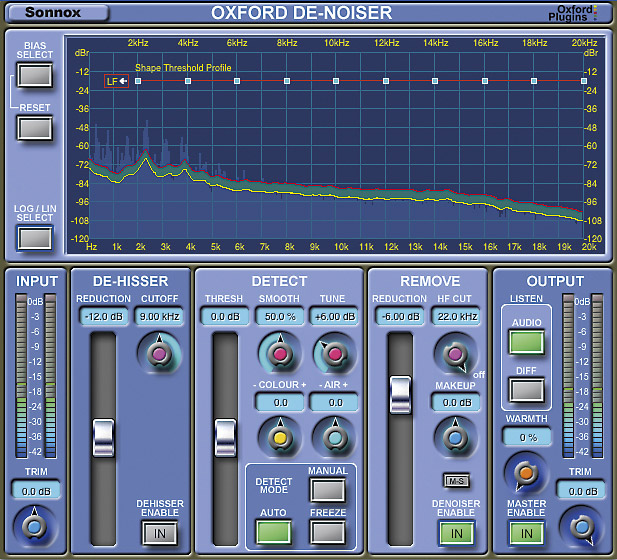Screen dimensions: 617x560
Task: Toggle the Freeze button
Action: pyautogui.click(x=328, y=532)
